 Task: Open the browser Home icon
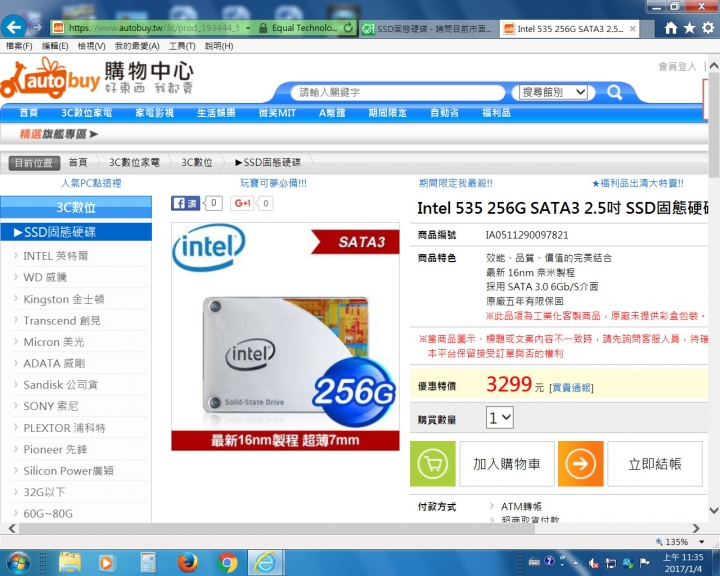click(x=670, y=28)
